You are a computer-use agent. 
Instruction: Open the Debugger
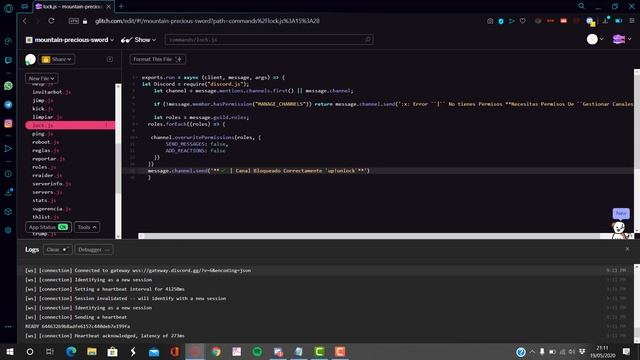click(94, 249)
